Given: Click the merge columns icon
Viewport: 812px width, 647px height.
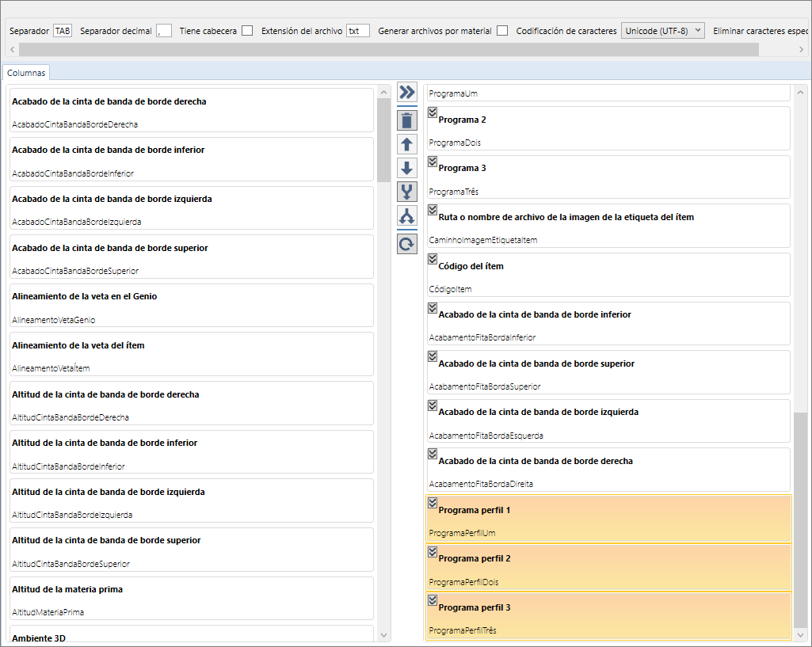Looking at the screenshot, I should point(407,192).
